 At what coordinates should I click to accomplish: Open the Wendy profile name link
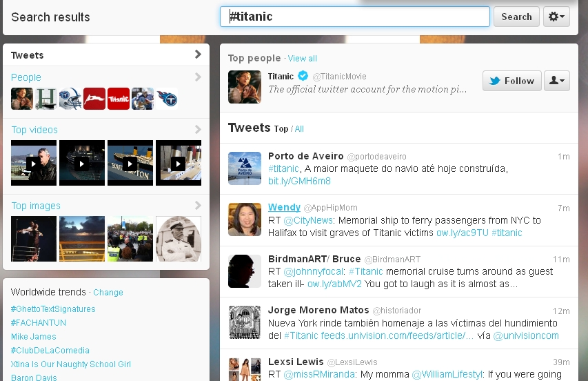pos(284,207)
